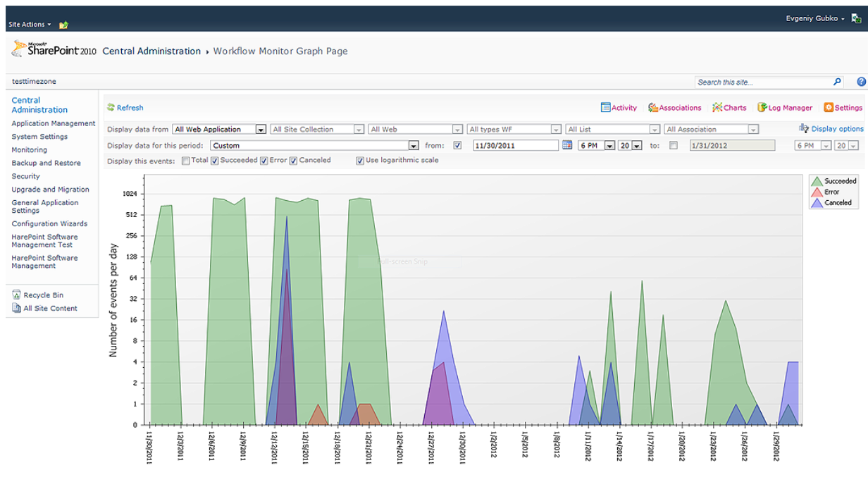Toggle Use logarithmic scale checkbox
This screenshot has height=494, width=868.
(x=360, y=161)
